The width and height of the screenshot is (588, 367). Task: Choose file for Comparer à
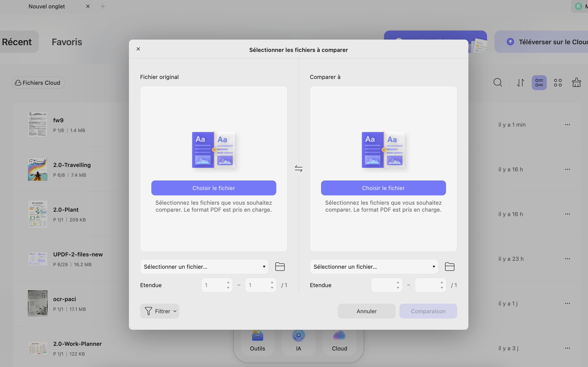click(383, 188)
